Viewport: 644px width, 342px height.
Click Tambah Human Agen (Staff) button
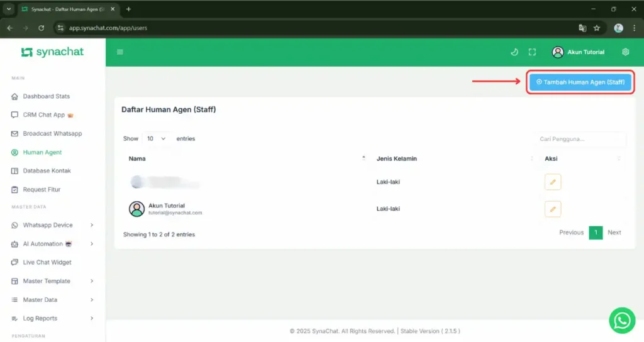click(580, 82)
